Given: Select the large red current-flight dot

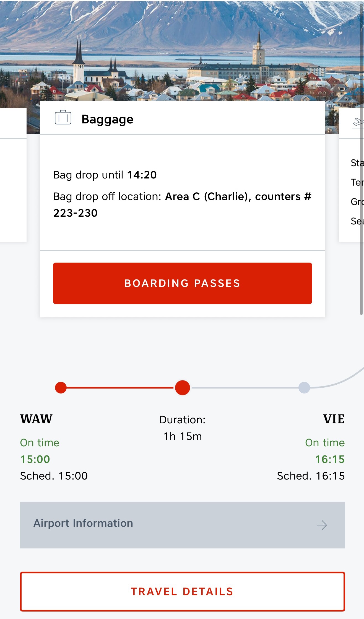Looking at the screenshot, I should 183,388.
